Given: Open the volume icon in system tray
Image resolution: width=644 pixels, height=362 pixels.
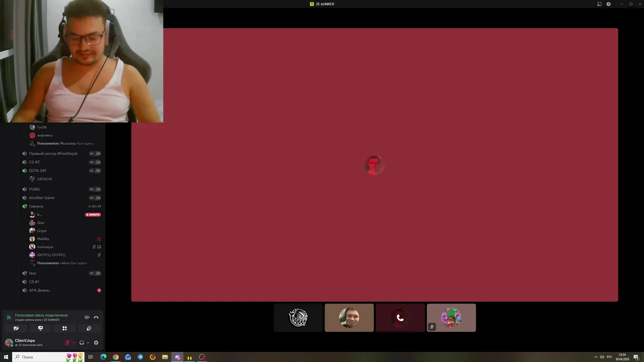Looking at the screenshot, I should click(602, 357).
